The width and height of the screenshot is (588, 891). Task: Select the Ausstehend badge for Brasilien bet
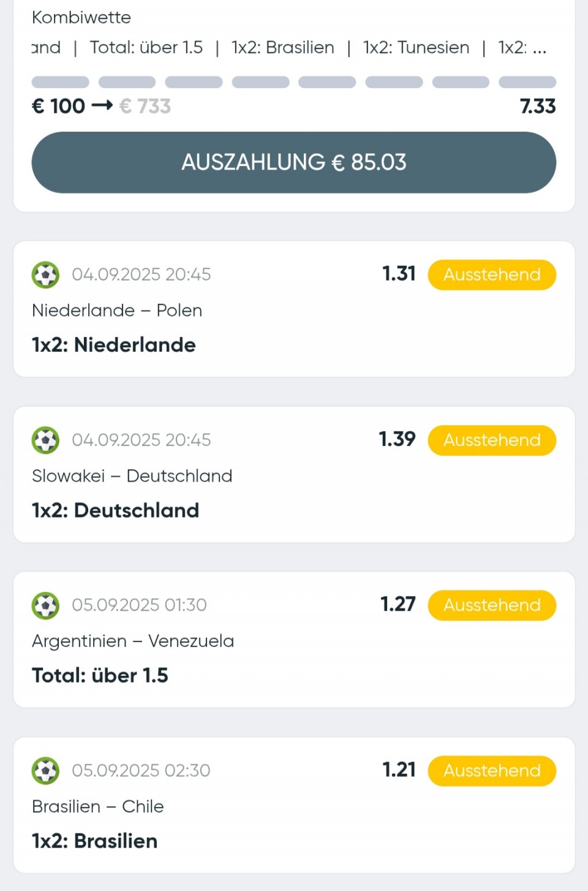[492, 771]
